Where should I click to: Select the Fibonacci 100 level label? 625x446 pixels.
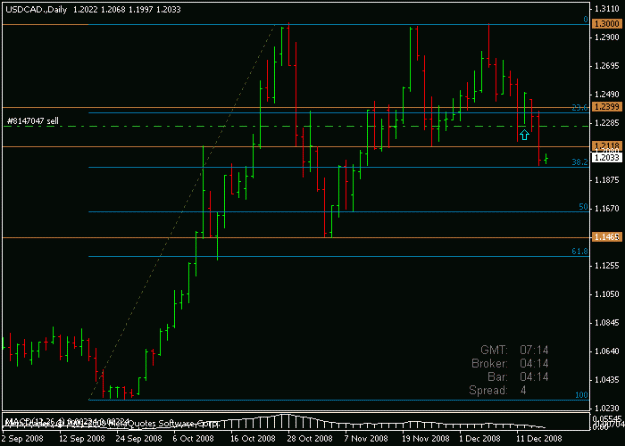582,395
